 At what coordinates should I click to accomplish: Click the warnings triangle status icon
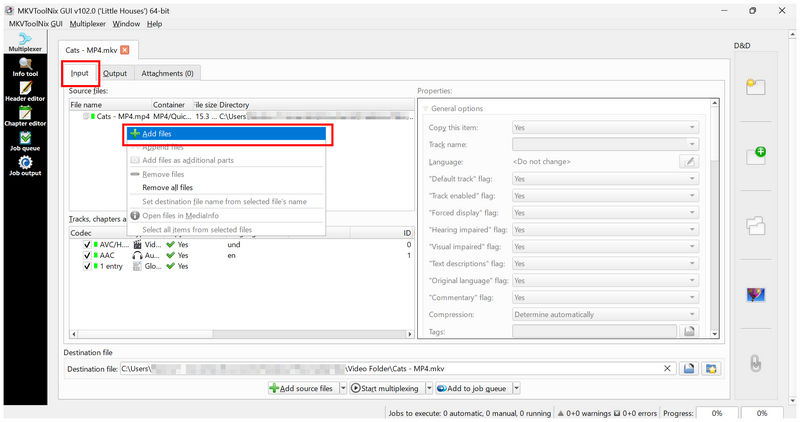pyautogui.click(x=561, y=413)
